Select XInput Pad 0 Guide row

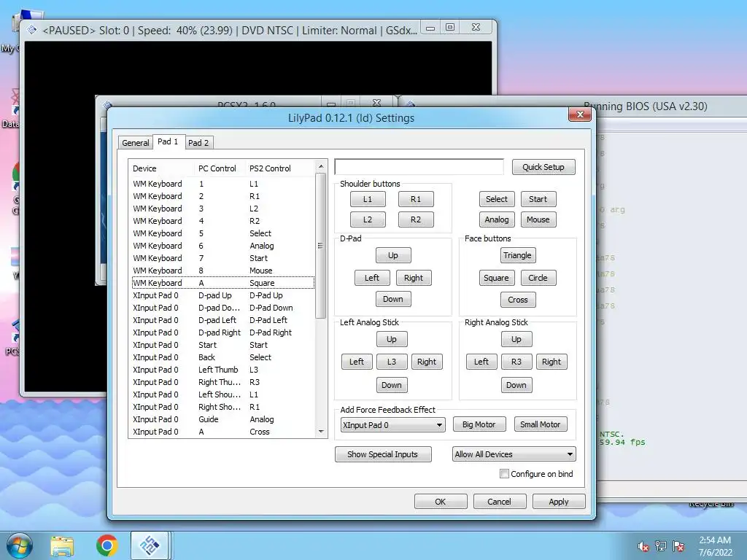pyautogui.click(x=223, y=419)
